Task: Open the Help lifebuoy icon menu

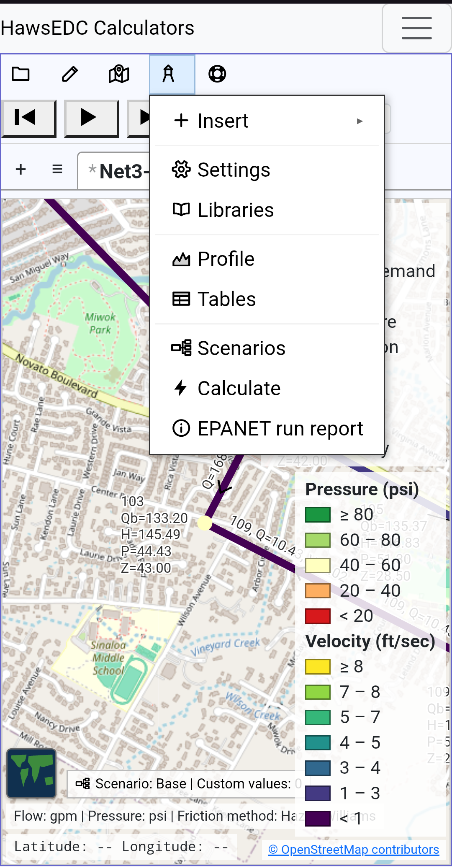Action: pos(217,74)
